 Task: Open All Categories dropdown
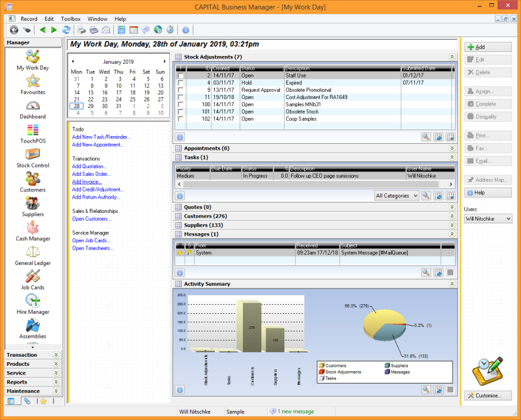click(x=397, y=196)
